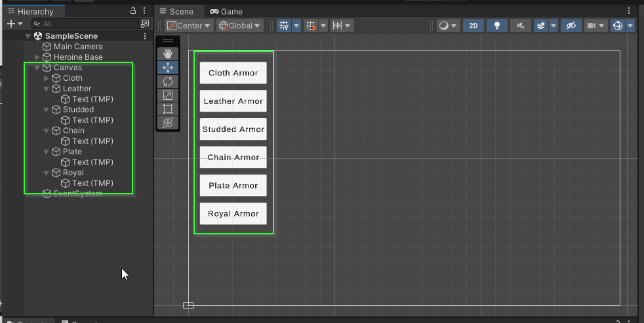Image resolution: width=644 pixels, height=323 pixels.
Task: Toggle 2D view mode
Action: click(473, 26)
